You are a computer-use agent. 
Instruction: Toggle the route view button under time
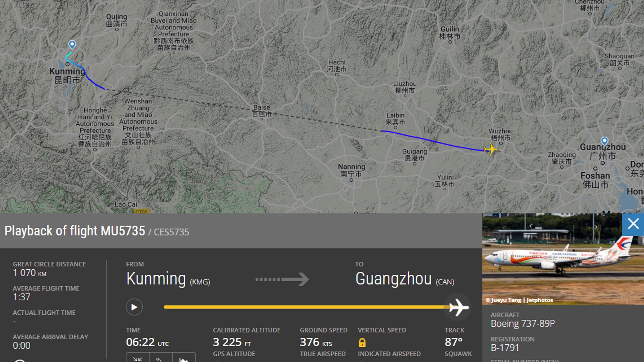[160, 358]
